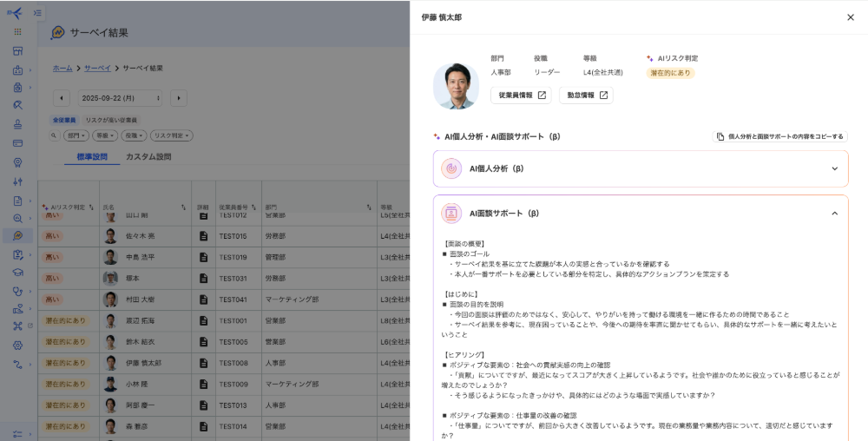Click the 伊藤 慎太郎 profile photo

457,86
